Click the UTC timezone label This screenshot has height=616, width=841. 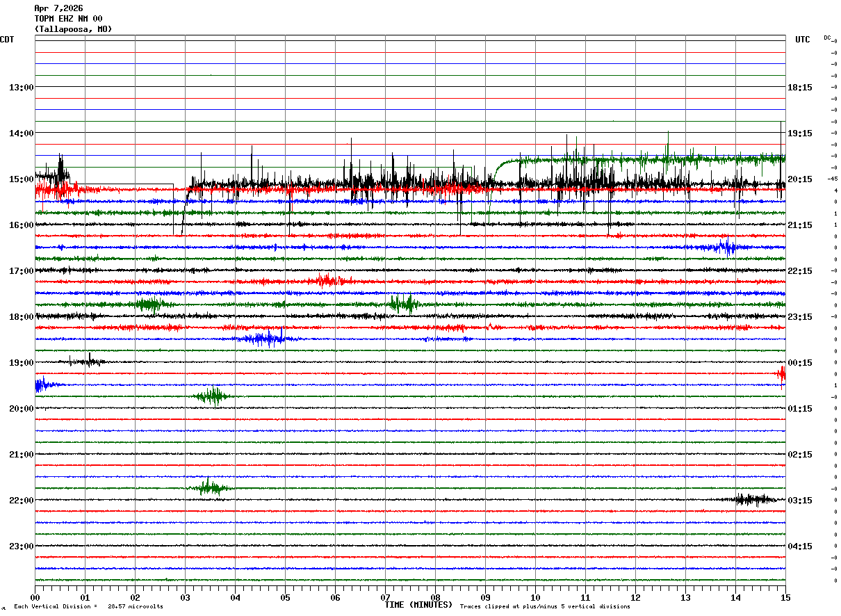coord(803,40)
